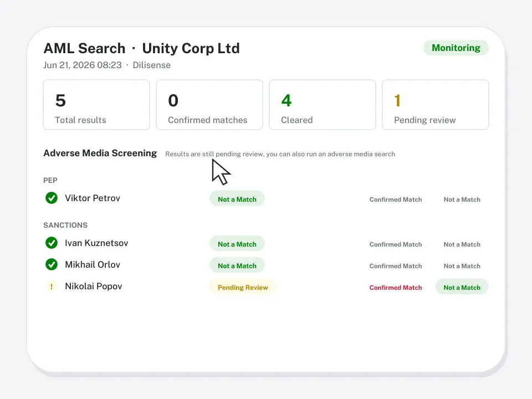The width and height of the screenshot is (532, 399).
Task: Click the Adverse Media Screening heading
Action: pos(100,153)
